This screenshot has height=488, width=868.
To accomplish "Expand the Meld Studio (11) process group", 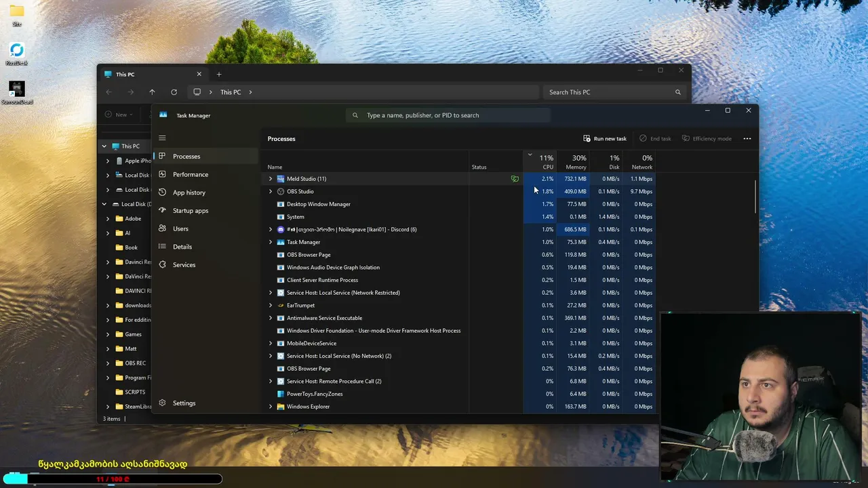I will tap(271, 179).
